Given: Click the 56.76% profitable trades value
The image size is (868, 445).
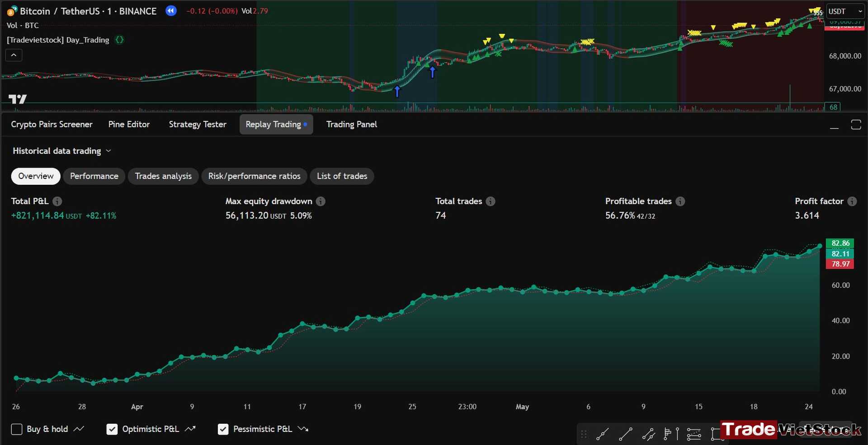Looking at the screenshot, I should (620, 215).
